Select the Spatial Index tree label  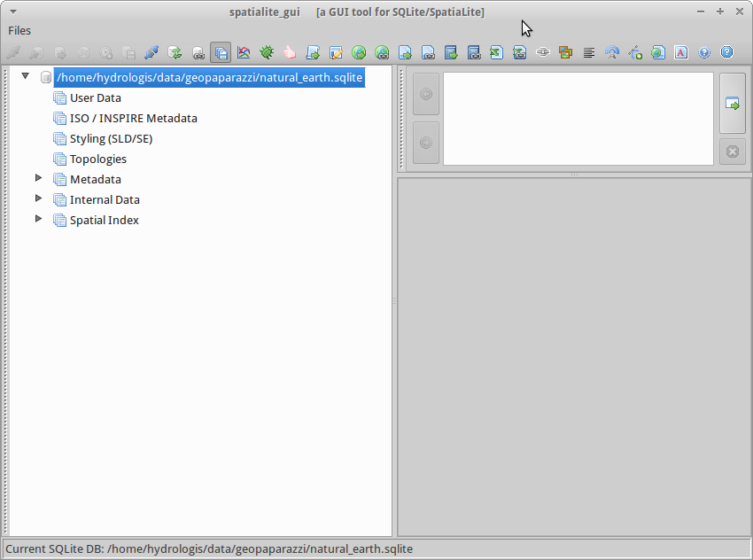105,220
